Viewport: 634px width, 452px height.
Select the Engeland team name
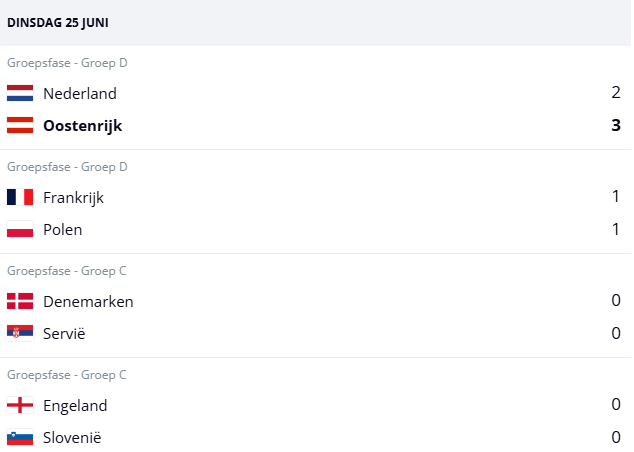tap(75, 406)
